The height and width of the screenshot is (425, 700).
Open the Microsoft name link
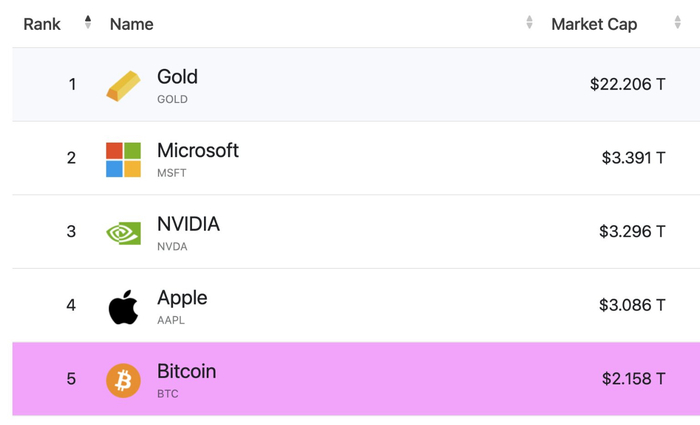pyautogui.click(x=198, y=151)
